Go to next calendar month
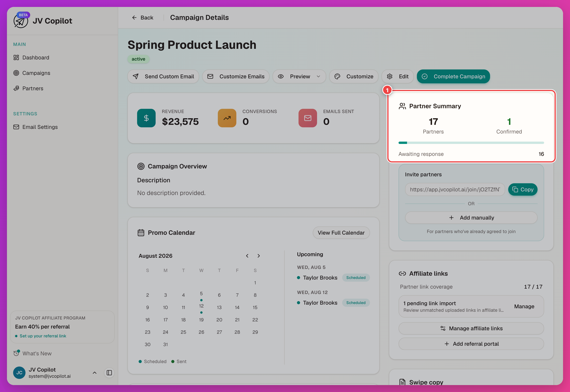Image resolution: width=570 pixels, height=392 pixels. [x=259, y=256]
